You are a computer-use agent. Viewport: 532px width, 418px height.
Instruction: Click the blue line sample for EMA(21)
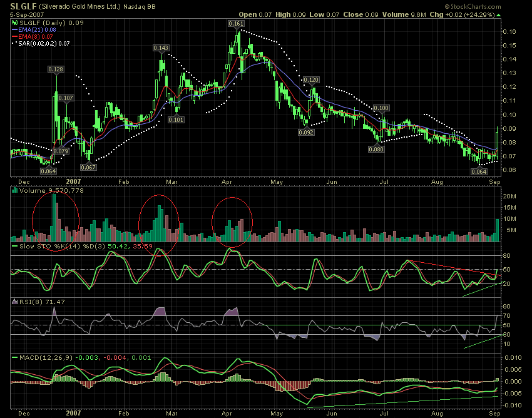pos(14,30)
